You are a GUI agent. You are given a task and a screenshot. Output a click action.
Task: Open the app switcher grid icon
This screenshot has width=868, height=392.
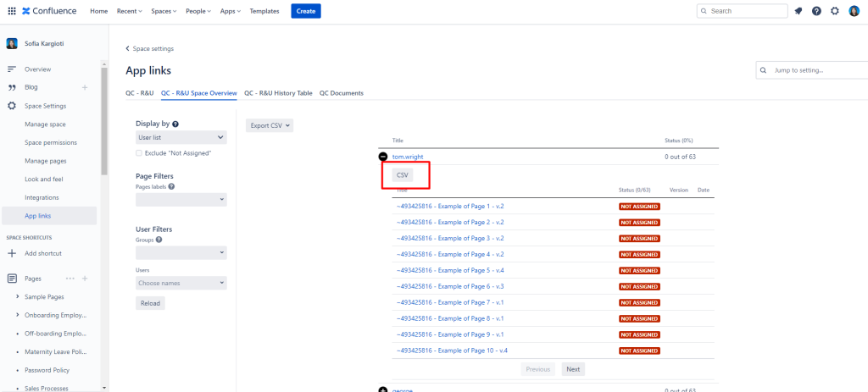[x=11, y=11]
